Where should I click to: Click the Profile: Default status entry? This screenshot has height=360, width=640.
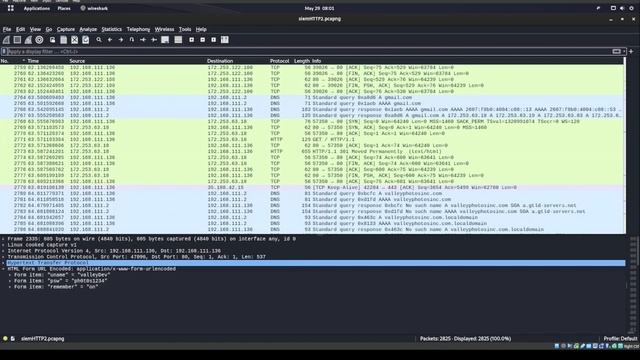pos(620,338)
